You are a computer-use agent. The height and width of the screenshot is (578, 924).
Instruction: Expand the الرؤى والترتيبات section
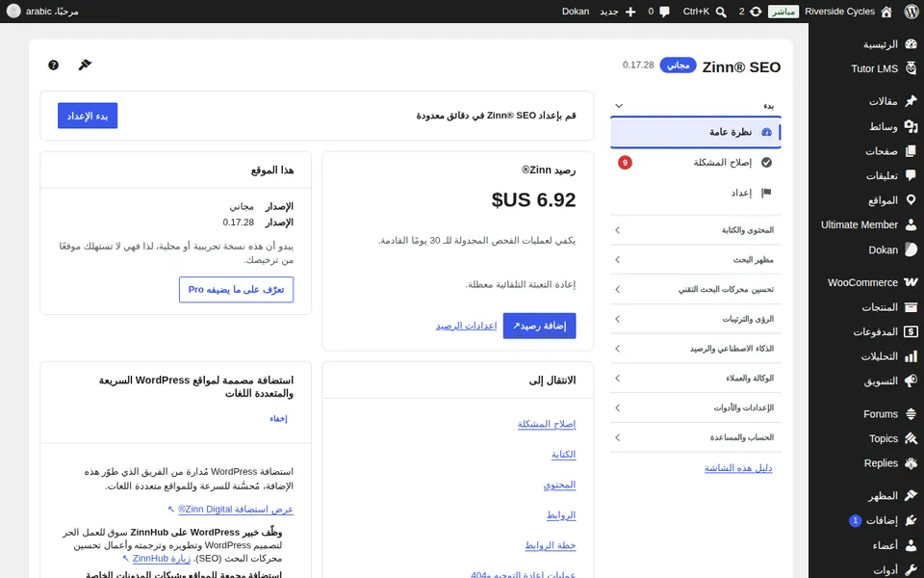click(x=695, y=319)
